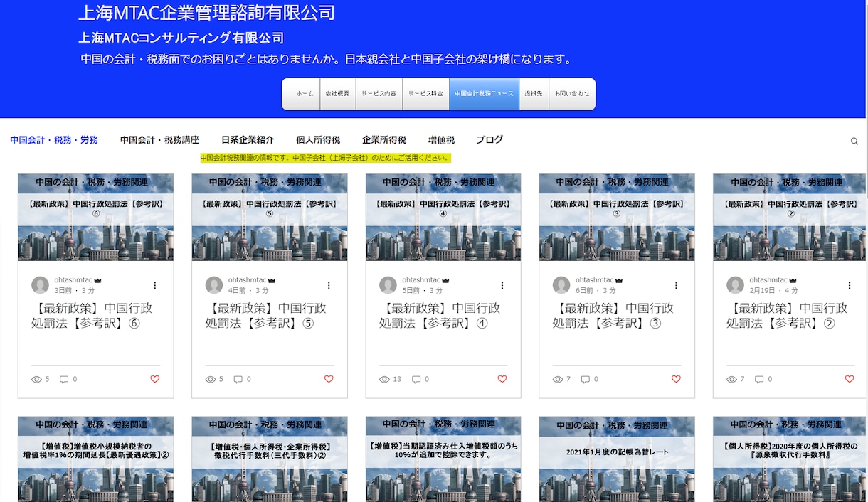Click 上海MTAC企業管理諮詢有限公司 site title
Screen dimensions: 868x502
206,13
